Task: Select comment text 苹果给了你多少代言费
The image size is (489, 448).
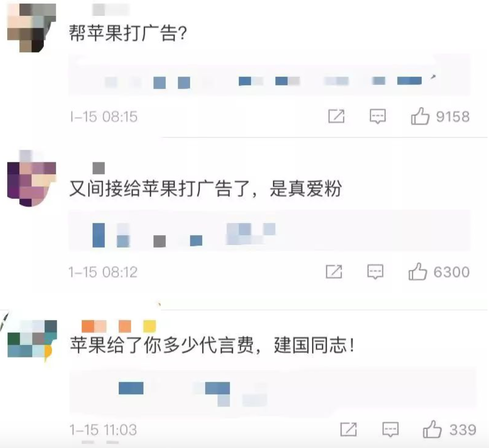Action: click(162, 345)
